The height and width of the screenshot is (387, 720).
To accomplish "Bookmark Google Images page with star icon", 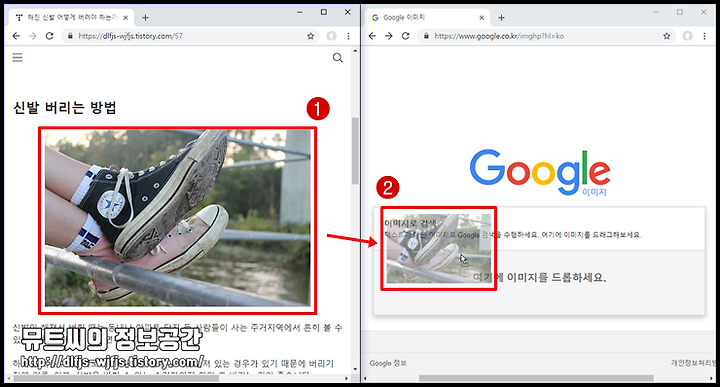I will 667,36.
